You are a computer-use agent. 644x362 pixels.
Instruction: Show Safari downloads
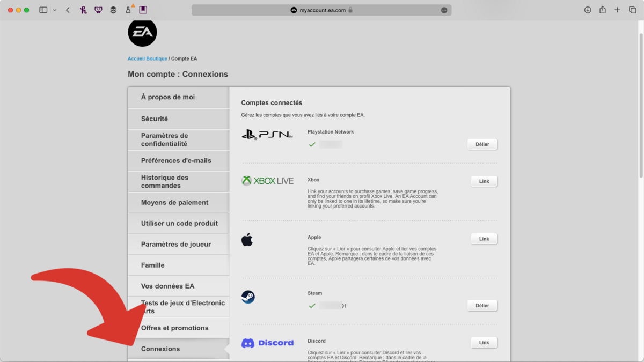tap(588, 10)
